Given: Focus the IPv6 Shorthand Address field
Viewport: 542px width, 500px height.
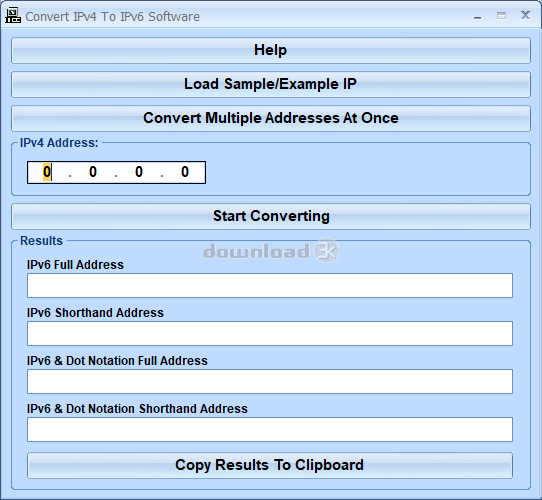Looking at the screenshot, I should [270, 333].
